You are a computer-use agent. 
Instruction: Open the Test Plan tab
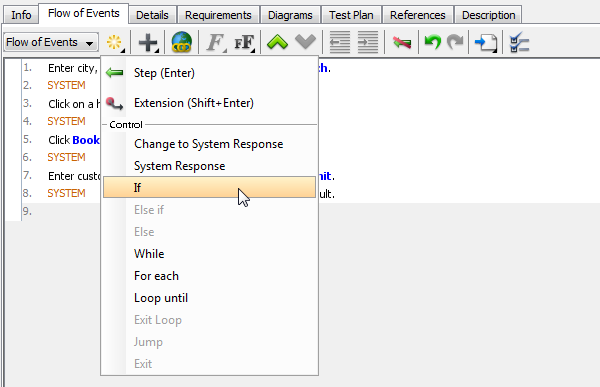351,15
